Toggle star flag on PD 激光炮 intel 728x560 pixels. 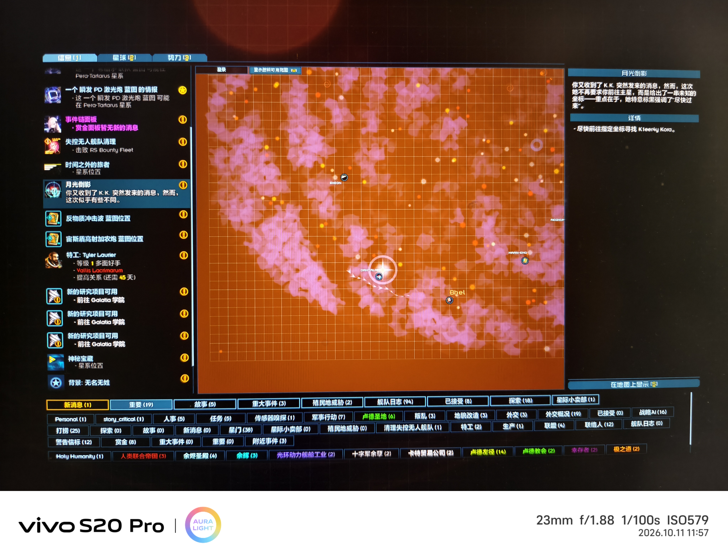point(183,90)
